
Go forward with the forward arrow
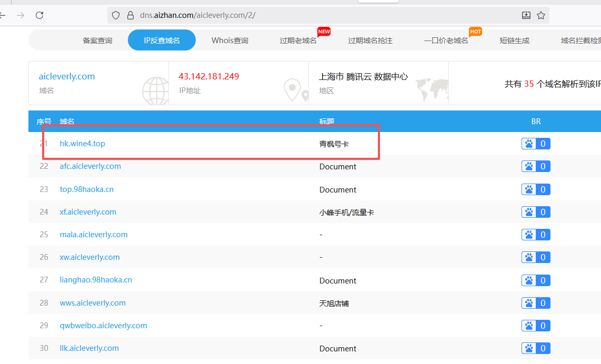point(21,15)
